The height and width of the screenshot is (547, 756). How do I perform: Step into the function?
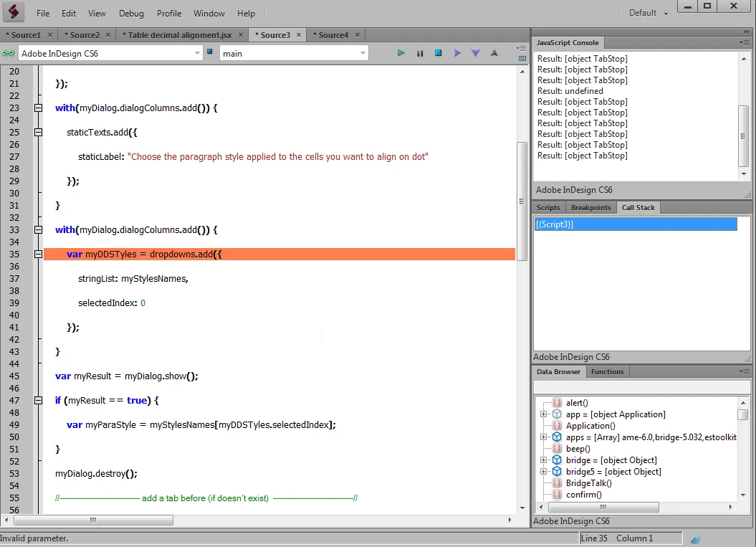[475, 53]
